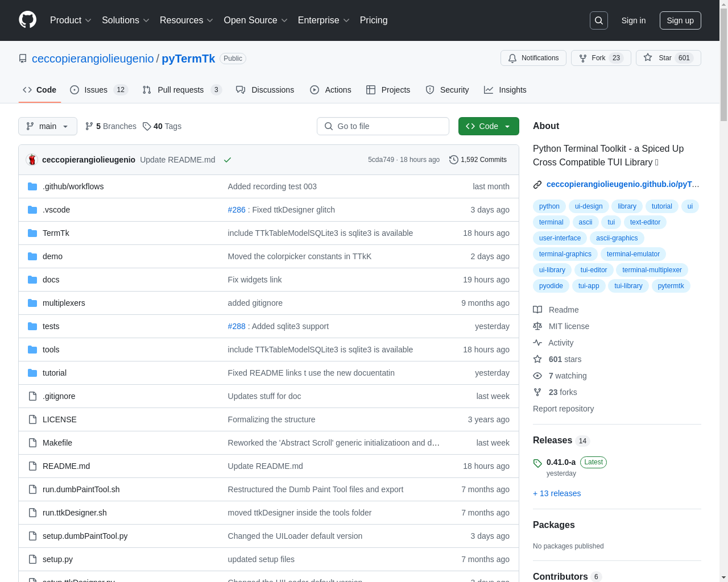Open the Makefile file
The width and height of the screenshot is (728, 582).
click(x=57, y=443)
